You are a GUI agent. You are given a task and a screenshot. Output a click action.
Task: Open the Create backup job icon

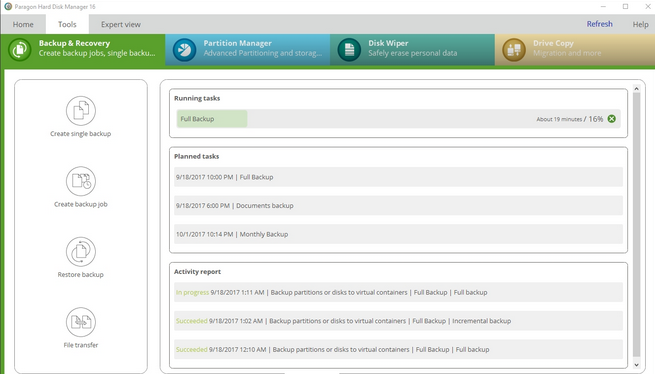point(81,181)
